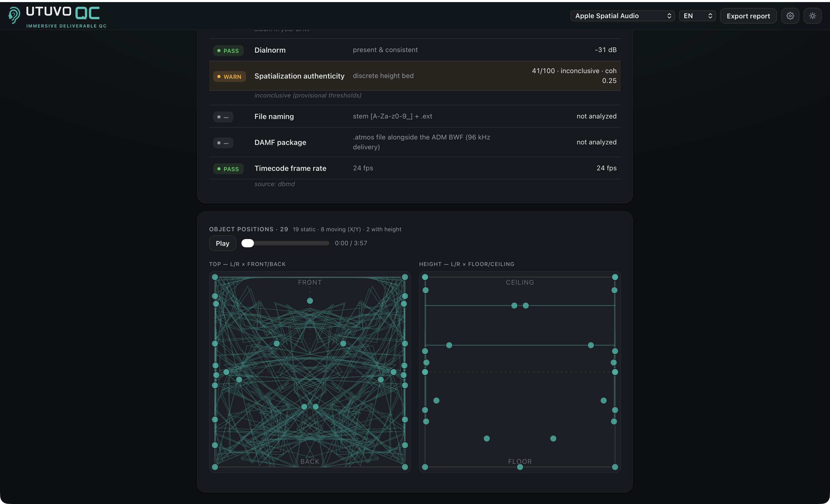Click the dash status badge for DAMF package
Viewport: 830px width, 504px height.
pyautogui.click(x=223, y=143)
